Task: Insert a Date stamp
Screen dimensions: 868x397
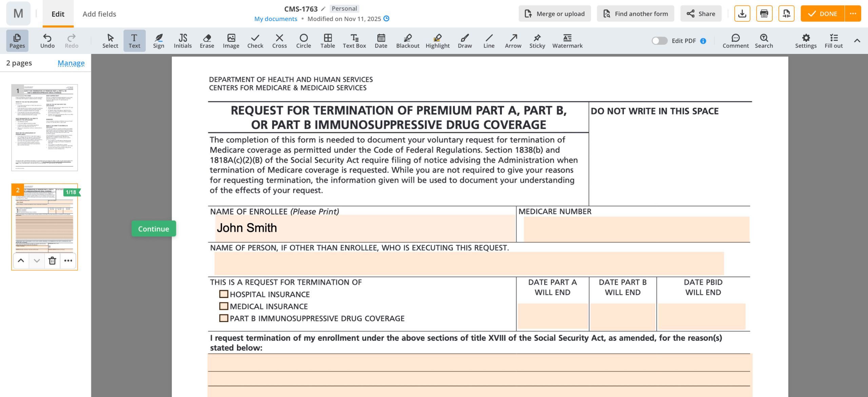Action: (381, 41)
